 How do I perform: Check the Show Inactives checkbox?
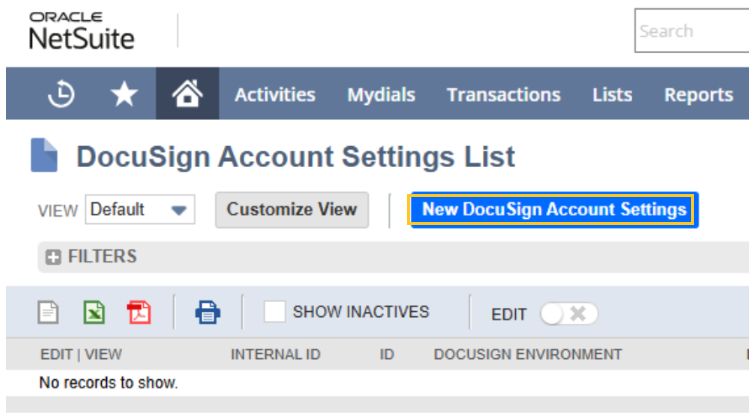point(275,312)
